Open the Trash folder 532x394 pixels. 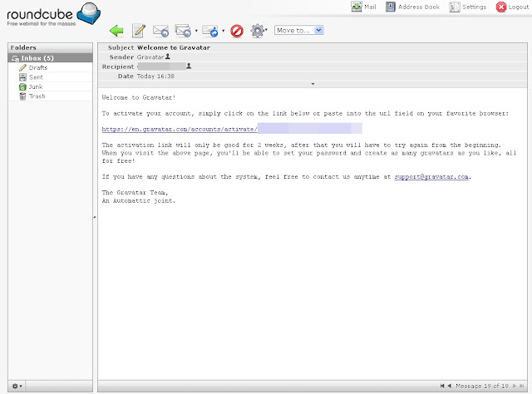pyautogui.click(x=50, y=96)
